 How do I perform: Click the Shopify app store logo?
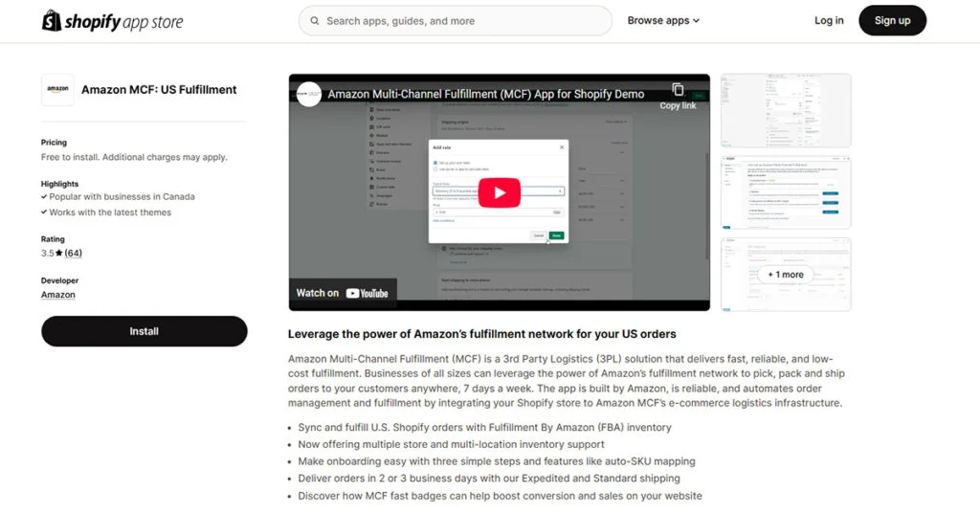pyautogui.click(x=113, y=21)
